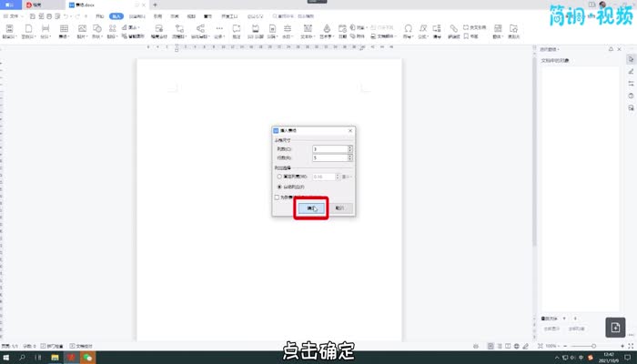Open the selection pane dropdown header
This screenshot has width=637, height=364.
tap(551, 49)
